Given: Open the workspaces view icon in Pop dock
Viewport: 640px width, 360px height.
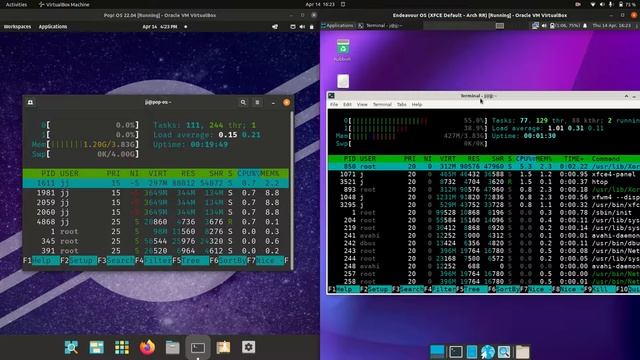Looking at the screenshot, I should pyautogui.click(x=97, y=347).
